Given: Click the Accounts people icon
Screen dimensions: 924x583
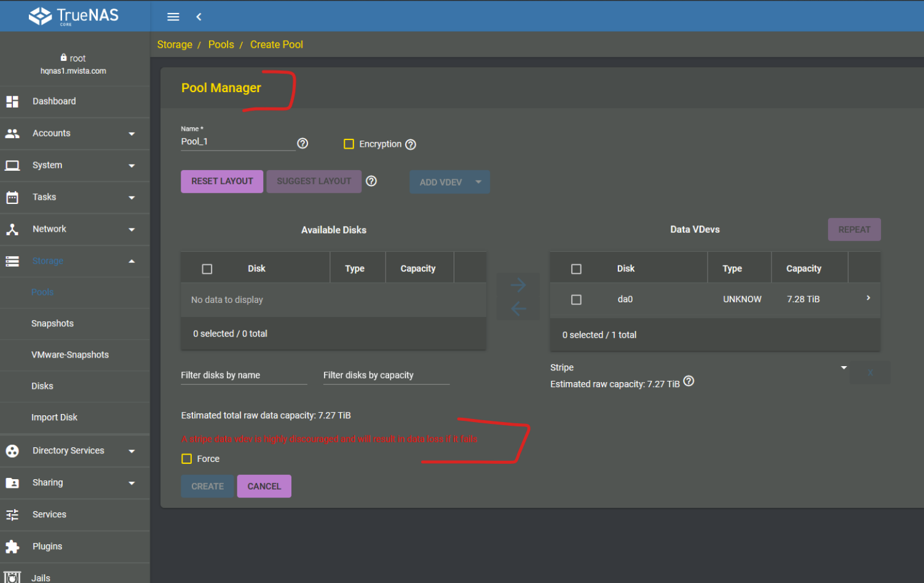Looking at the screenshot, I should click(x=12, y=133).
